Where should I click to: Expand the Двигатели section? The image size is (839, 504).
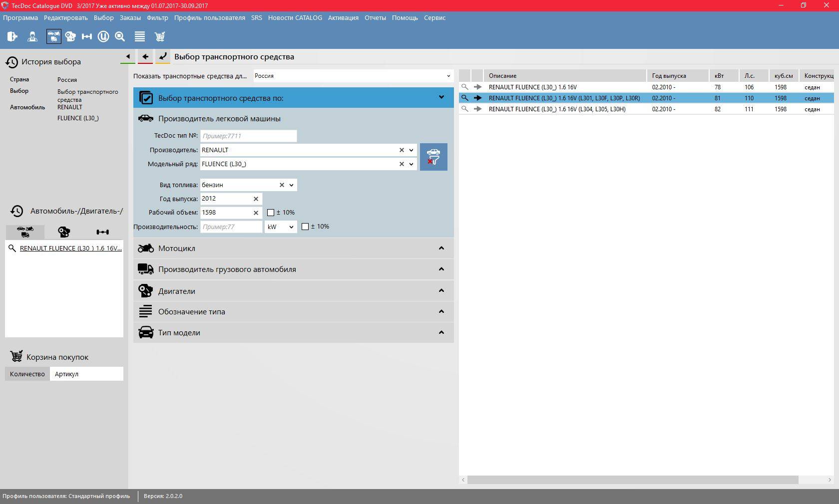(294, 291)
